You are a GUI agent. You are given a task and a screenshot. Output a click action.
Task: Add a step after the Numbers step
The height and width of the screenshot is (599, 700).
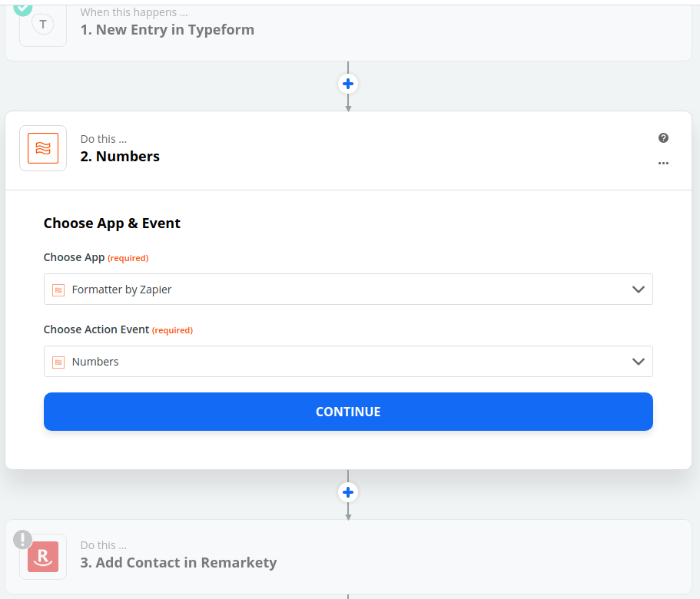(348, 492)
